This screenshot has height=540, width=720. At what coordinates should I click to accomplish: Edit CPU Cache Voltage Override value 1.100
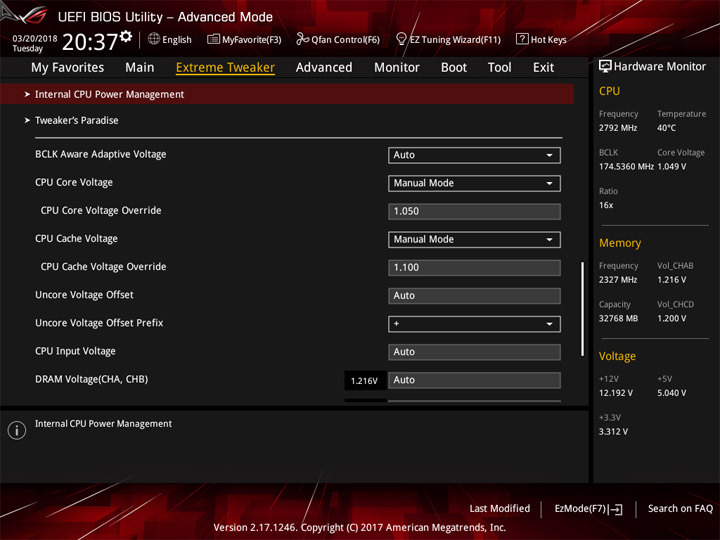pos(474,268)
